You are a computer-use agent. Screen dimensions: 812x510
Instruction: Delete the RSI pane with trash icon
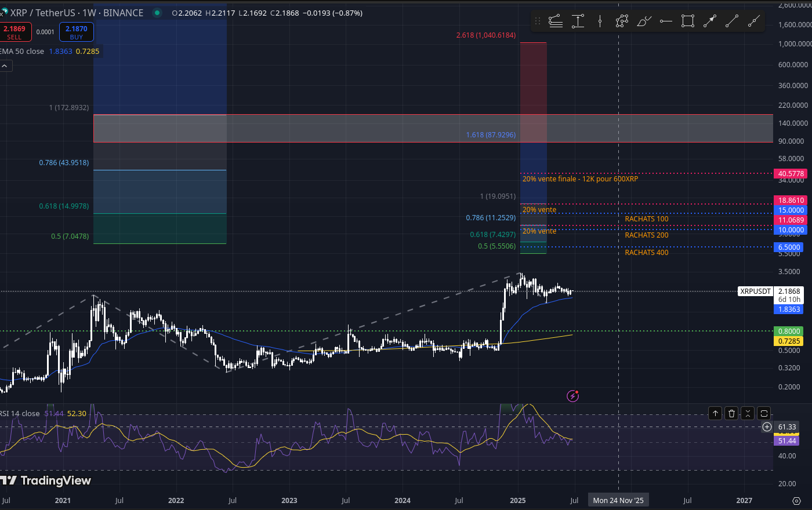pos(731,413)
